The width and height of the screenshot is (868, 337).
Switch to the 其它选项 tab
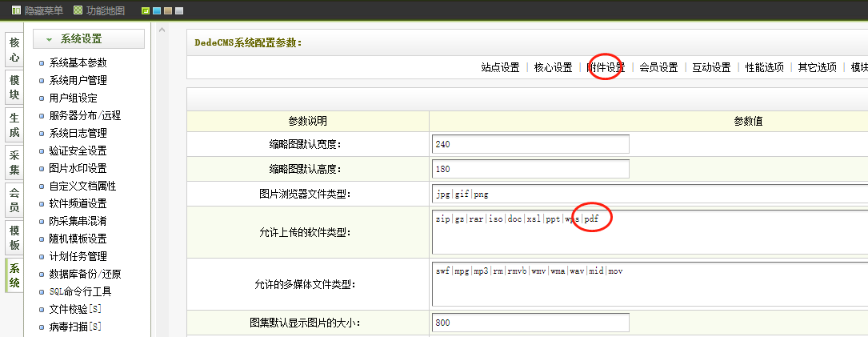coord(817,67)
